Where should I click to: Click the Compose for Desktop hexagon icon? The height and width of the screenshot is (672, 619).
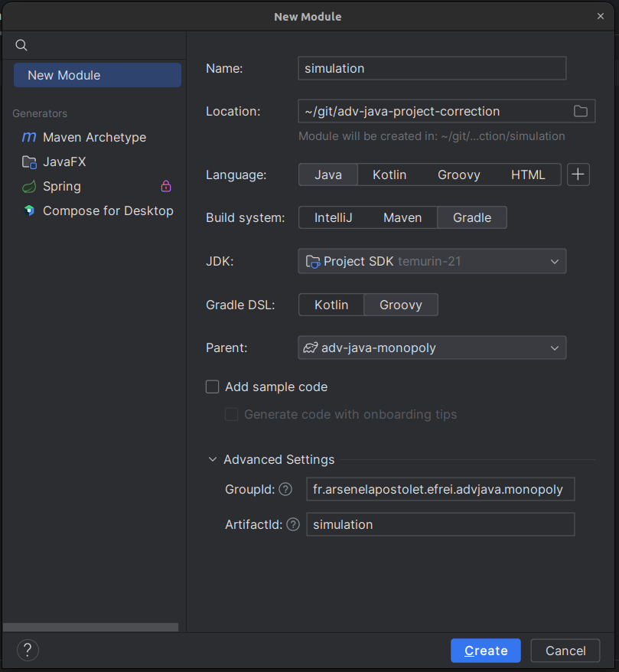(x=29, y=210)
